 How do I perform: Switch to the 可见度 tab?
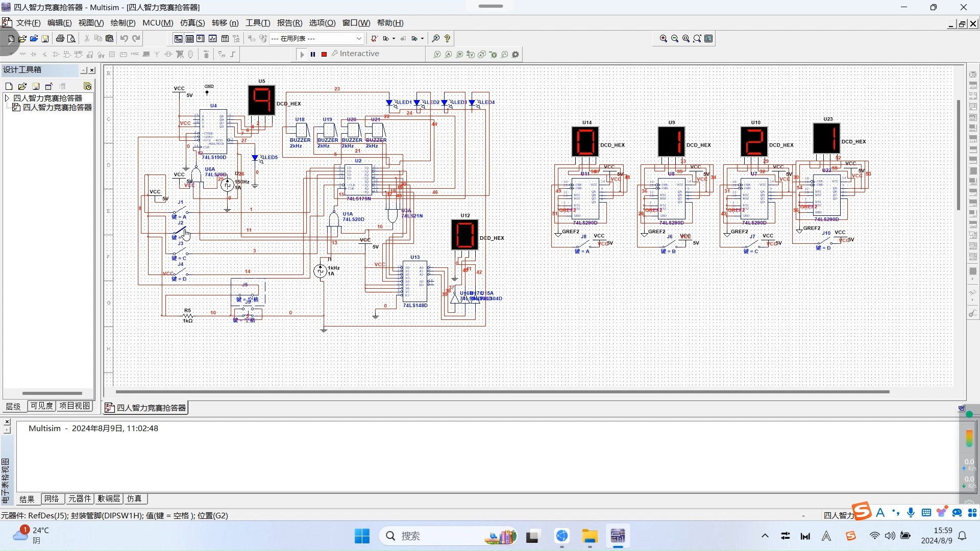[42, 406]
